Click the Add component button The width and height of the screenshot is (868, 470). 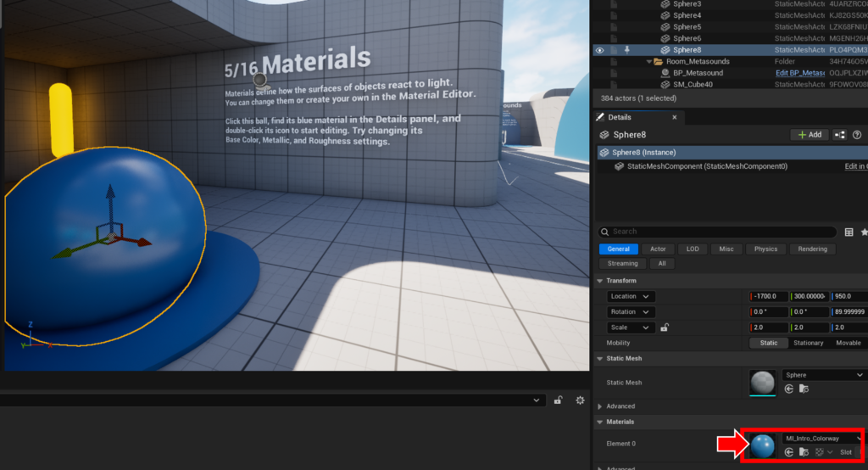click(810, 135)
